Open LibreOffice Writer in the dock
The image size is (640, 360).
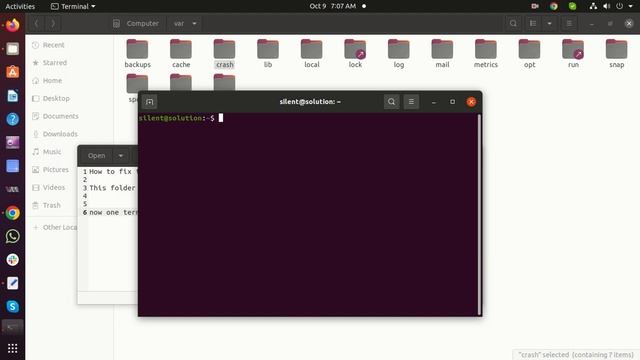[13, 96]
